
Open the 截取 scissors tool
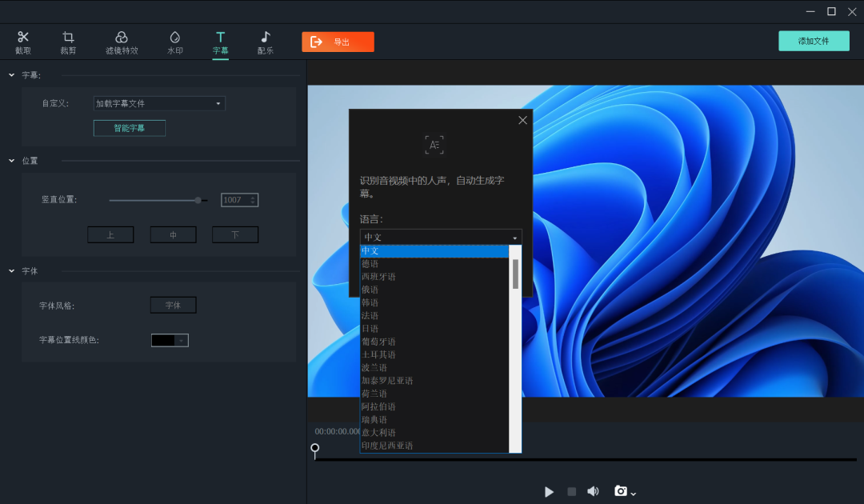(22, 42)
